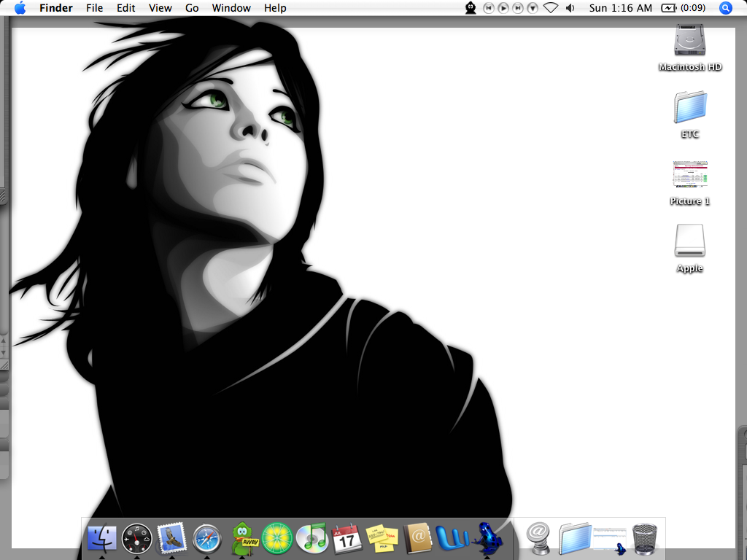
Task: Launch Microsoft Word from the Dock
Action: pos(452,539)
